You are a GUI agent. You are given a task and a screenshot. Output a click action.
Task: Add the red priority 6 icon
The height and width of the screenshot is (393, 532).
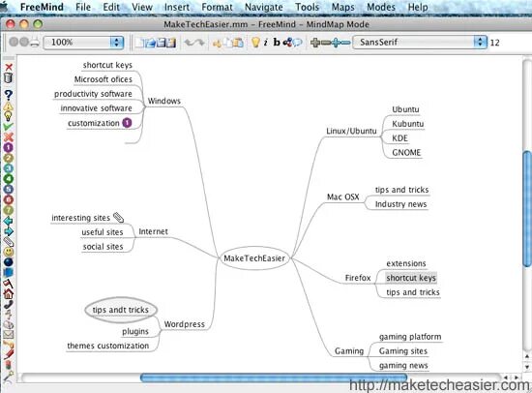pyautogui.click(x=9, y=199)
